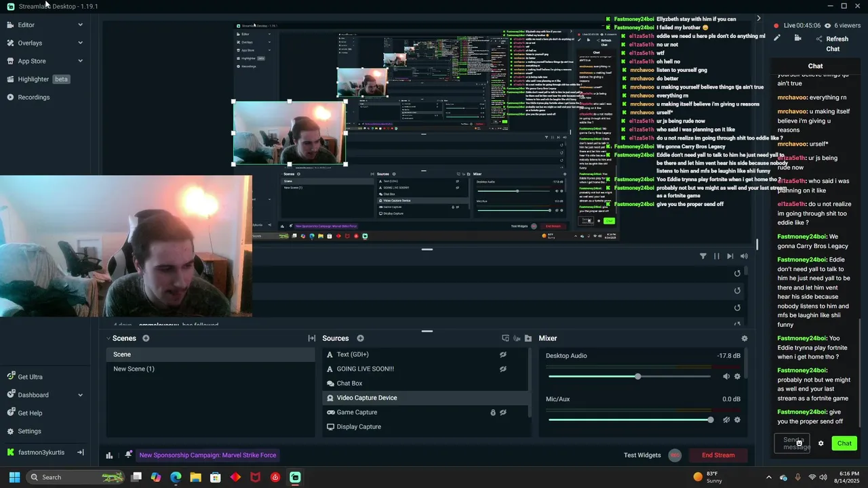Open File Explorer from taskbar
The height and width of the screenshot is (488, 868).
click(x=195, y=477)
